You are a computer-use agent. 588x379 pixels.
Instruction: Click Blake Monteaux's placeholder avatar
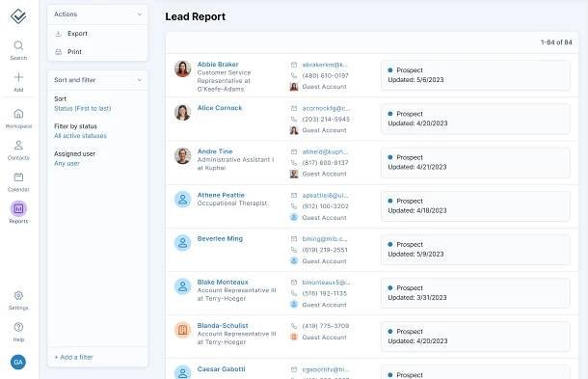[x=182, y=286]
